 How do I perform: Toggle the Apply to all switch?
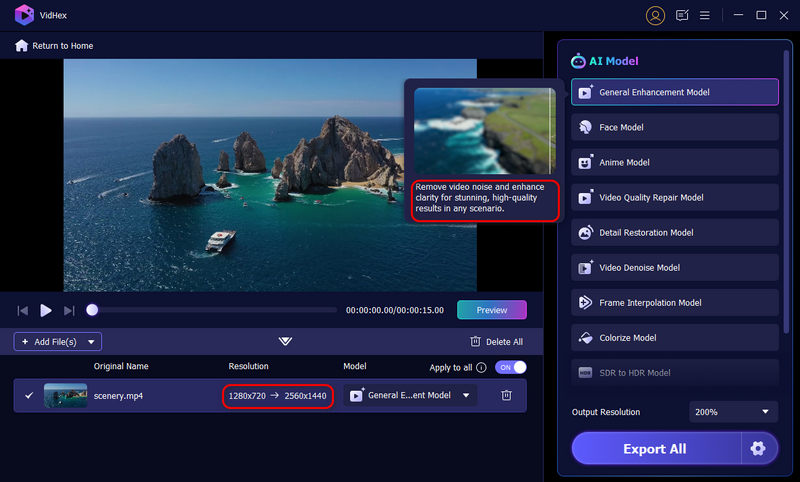[510, 367]
